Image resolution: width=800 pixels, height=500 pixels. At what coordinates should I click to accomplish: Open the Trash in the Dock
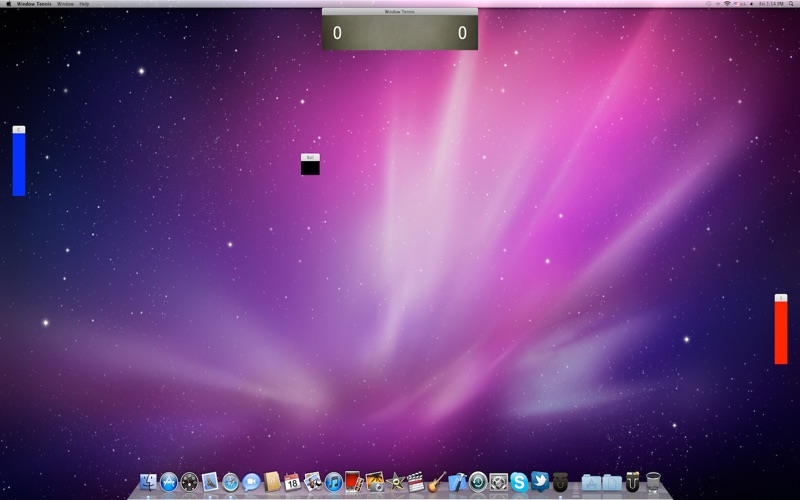tap(653, 482)
